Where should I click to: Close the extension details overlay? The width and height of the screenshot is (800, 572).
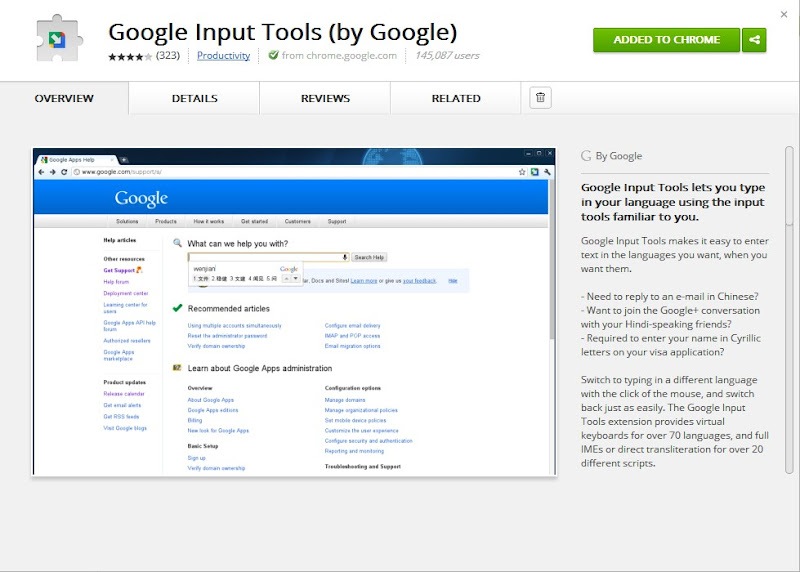pyautogui.click(x=782, y=14)
